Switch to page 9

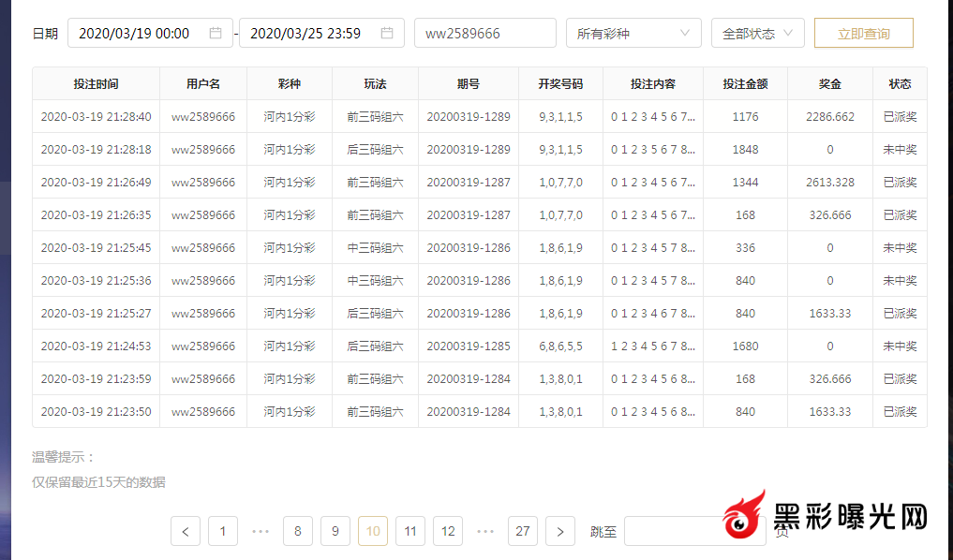pos(335,531)
